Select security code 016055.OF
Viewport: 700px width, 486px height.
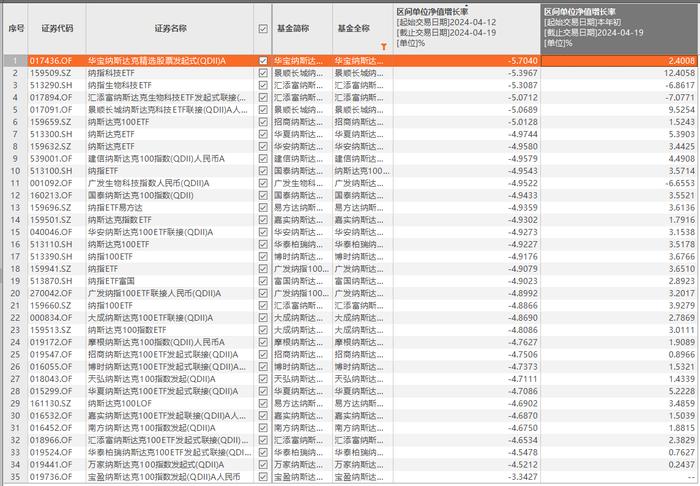pyautogui.click(x=51, y=367)
